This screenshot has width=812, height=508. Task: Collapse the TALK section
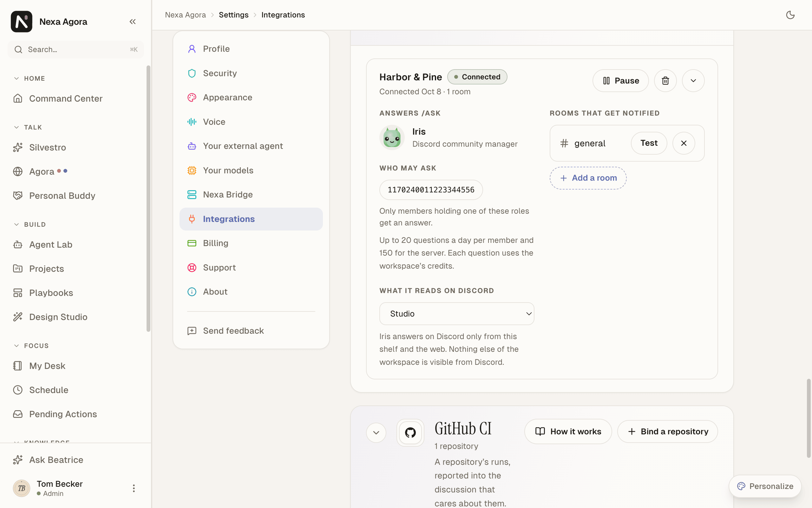coord(28,127)
